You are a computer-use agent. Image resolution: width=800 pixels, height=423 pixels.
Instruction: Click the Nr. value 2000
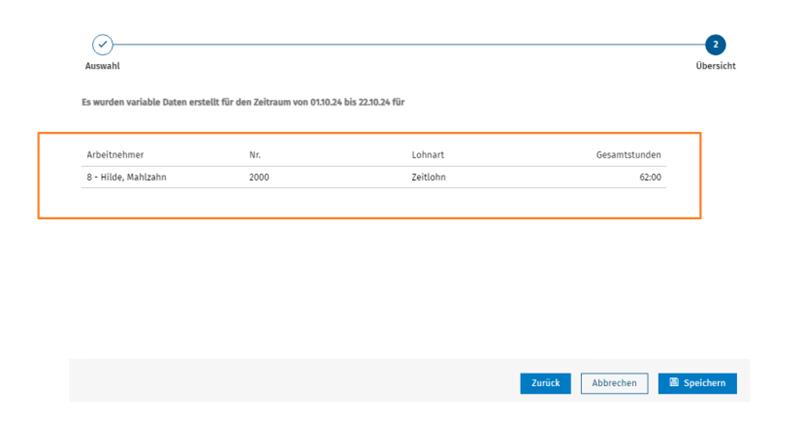259,177
